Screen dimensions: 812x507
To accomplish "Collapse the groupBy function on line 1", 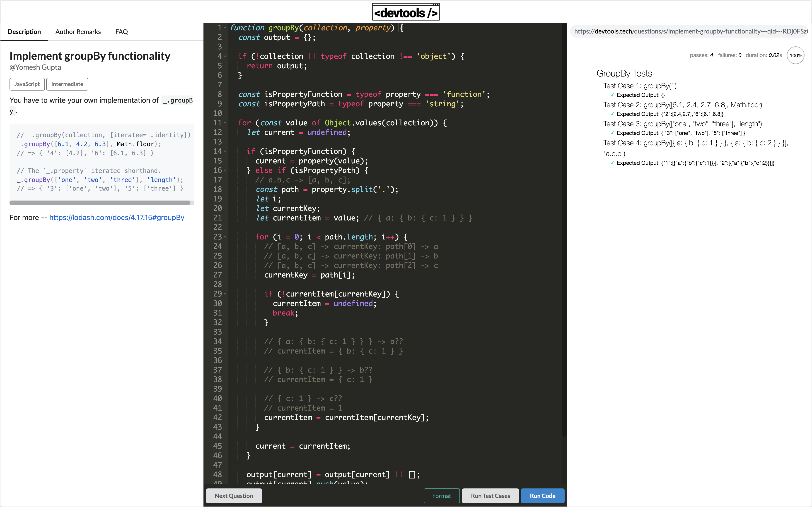I will pyautogui.click(x=225, y=28).
